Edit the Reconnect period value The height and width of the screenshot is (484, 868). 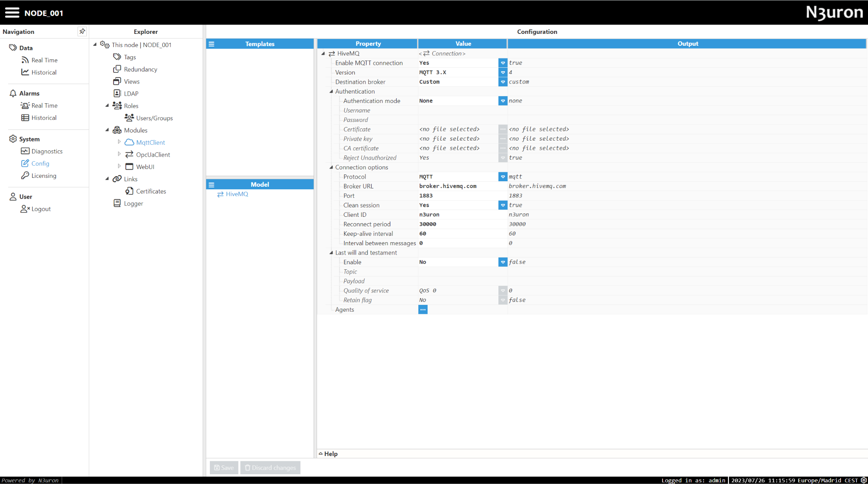(x=462, y=224)
